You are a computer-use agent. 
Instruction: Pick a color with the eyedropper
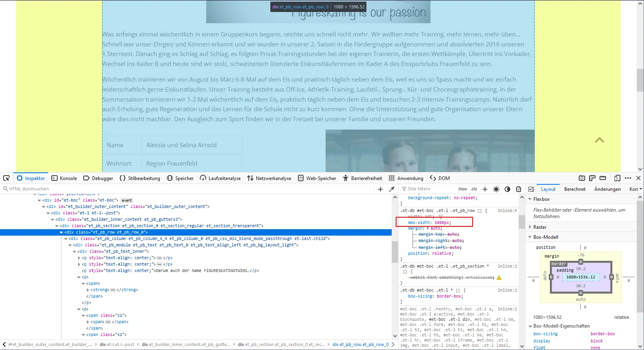(392, 189)
